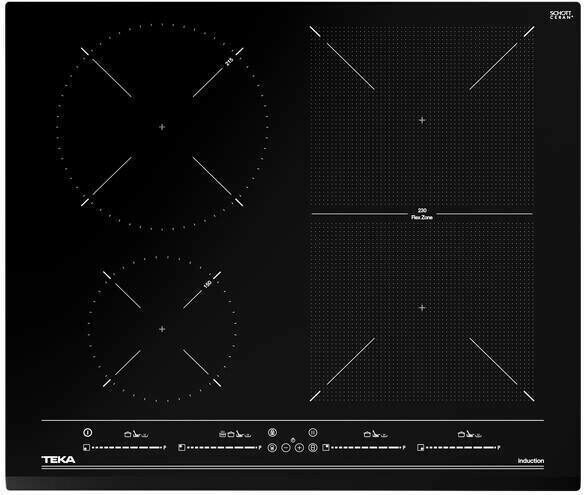
Task: Tap the center cross of the 215 zone
Action: point(162,127)
